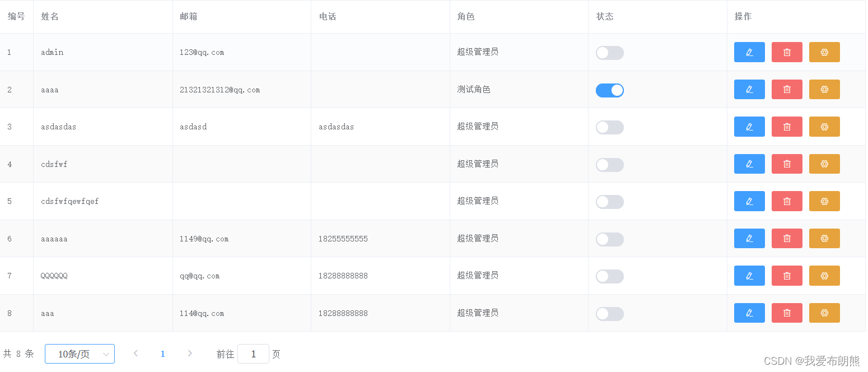Click the gear icon for user aaa in row 8
Image resolution: width=868 pixels, height=372 pixels.
point(824,313)
